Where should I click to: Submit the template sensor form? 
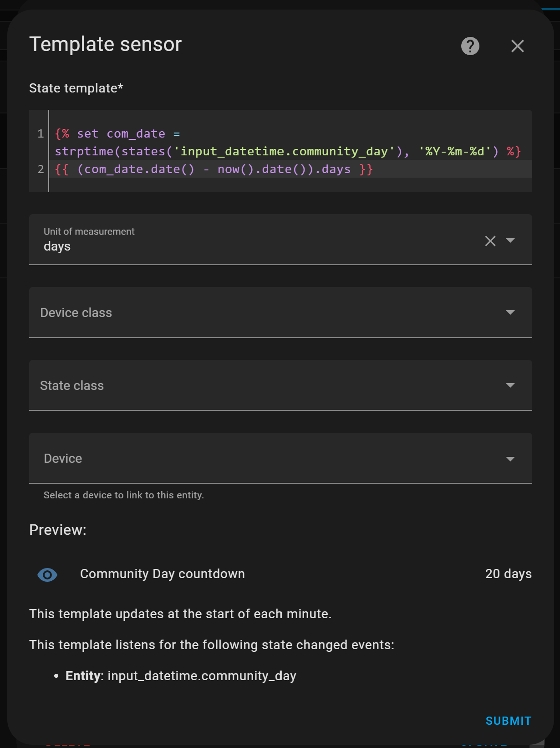pyautogui.click(x=509, y=721)
